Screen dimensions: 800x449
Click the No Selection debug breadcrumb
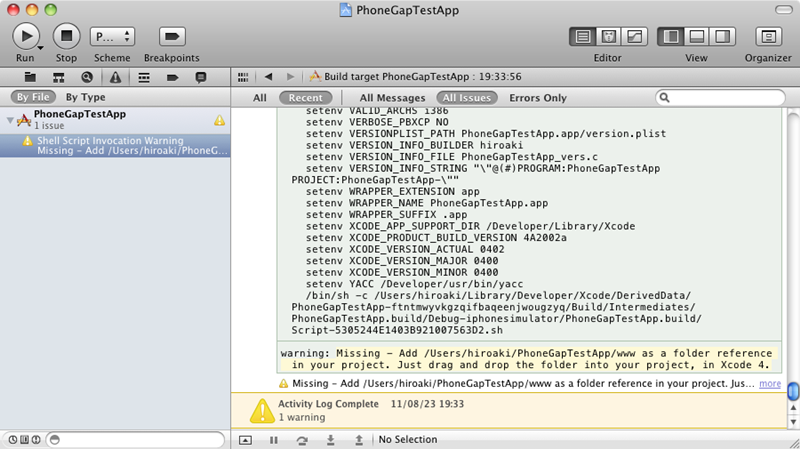408,439
